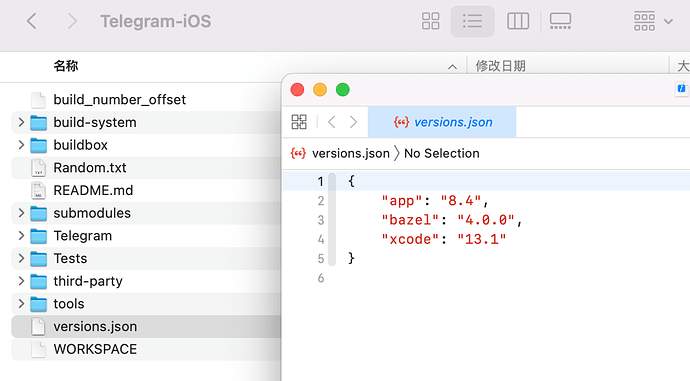Click the README.md file icon
This screenshot has width=690, height=381.
coord(39,190)
